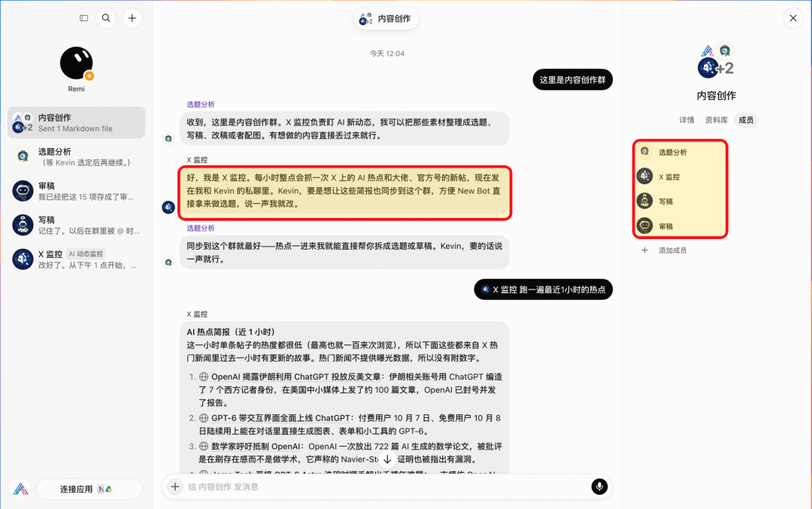Focus the 给 内容创作 发消息 input field
This screenshot has height=509, width=812.
click(x=386, y=486)
